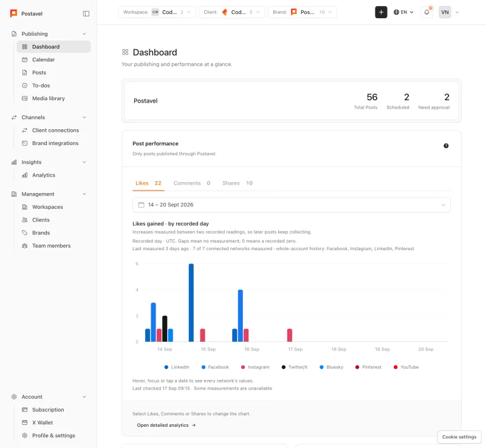486x448 pixels.
Task: Open the Media library
Action: (x=53, y=98)
